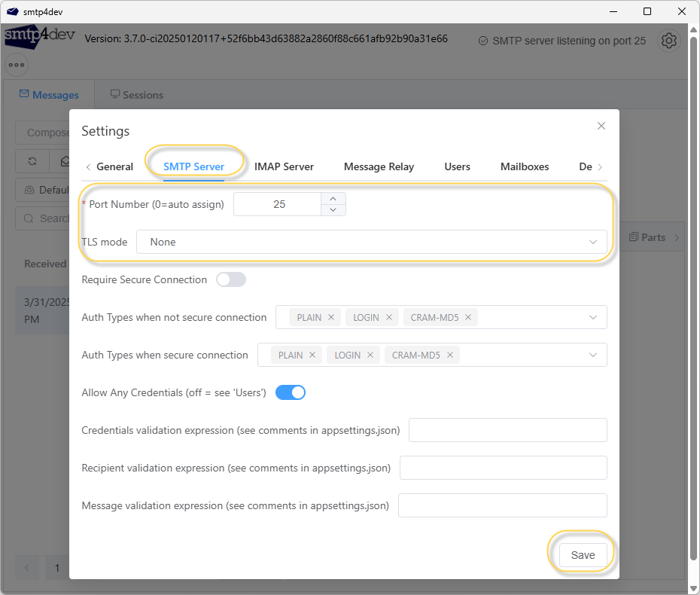Click the Credentials validation expression field
This screenshot has width=700, height=595.
pos(507,430)
